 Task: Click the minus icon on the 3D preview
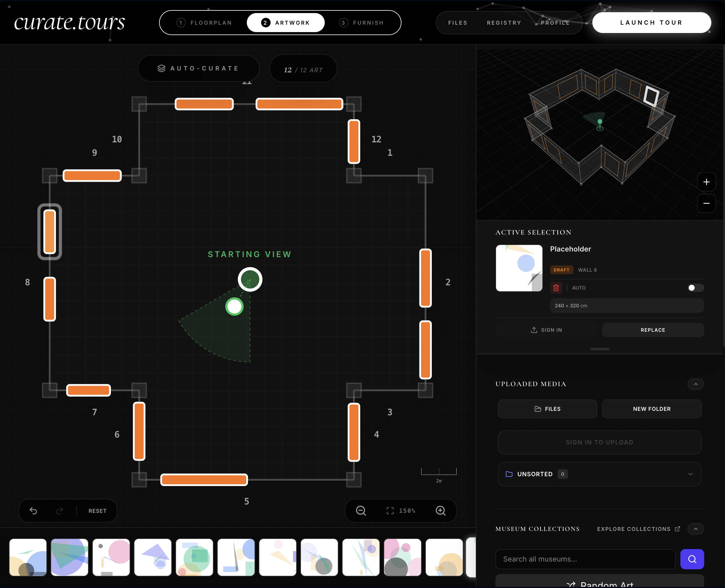(x=707, y=203)
